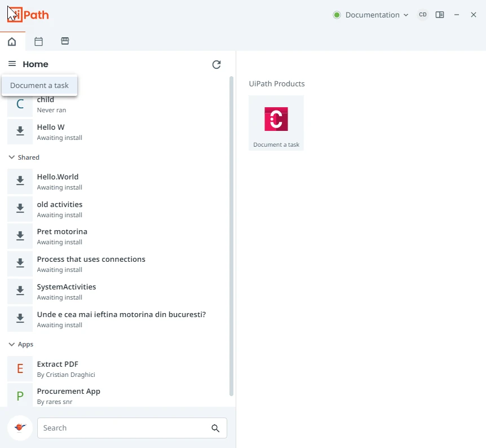Install the SystemActivities process

click(20, 292)
